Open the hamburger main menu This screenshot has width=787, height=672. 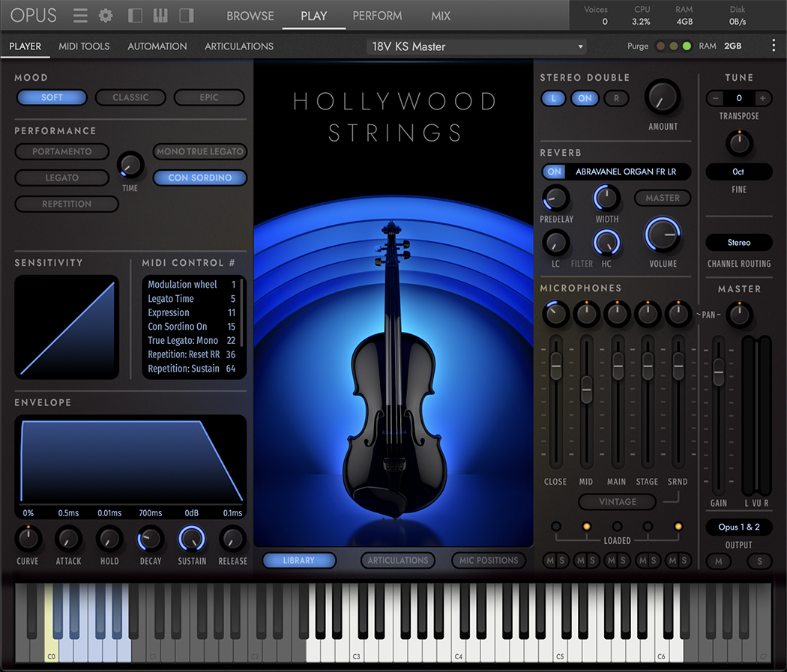coord(80,15)
